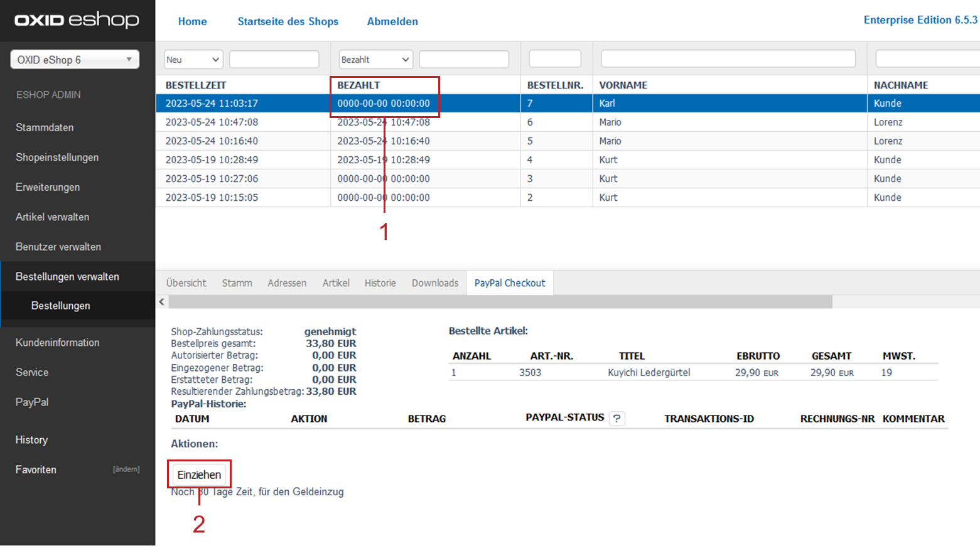Open Artikel verwalten in sidebar

pos(52,217)
